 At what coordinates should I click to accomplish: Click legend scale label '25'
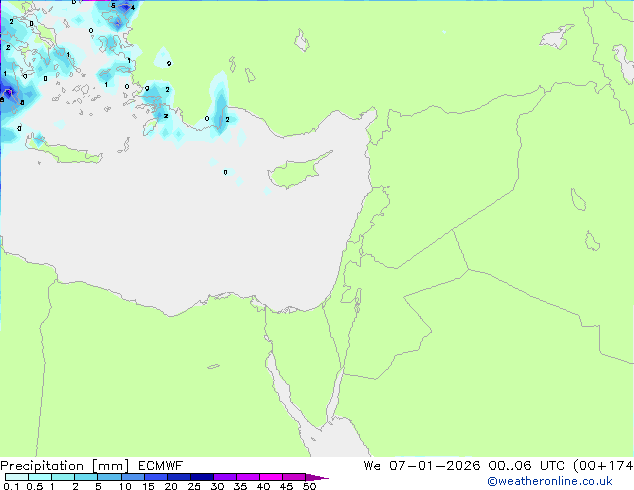(x=194, y=486)
